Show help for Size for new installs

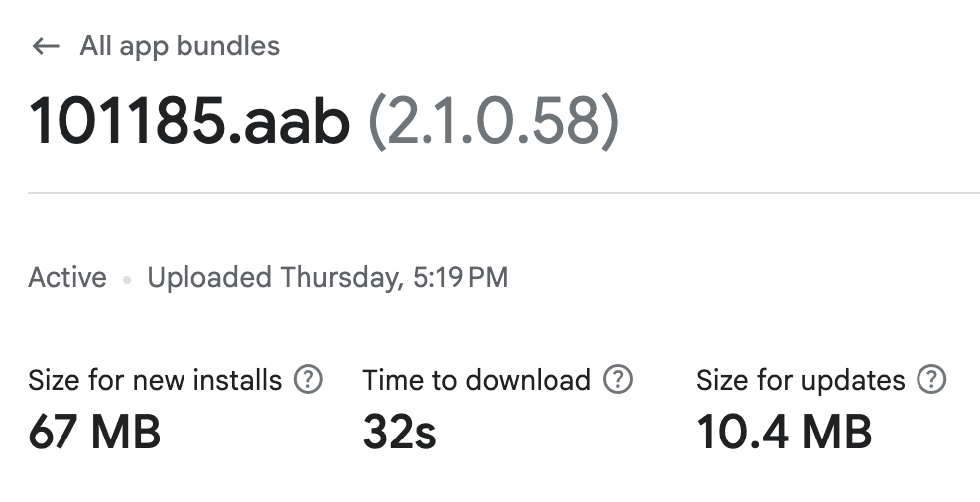pyautogui.click(x=309, y=379)
